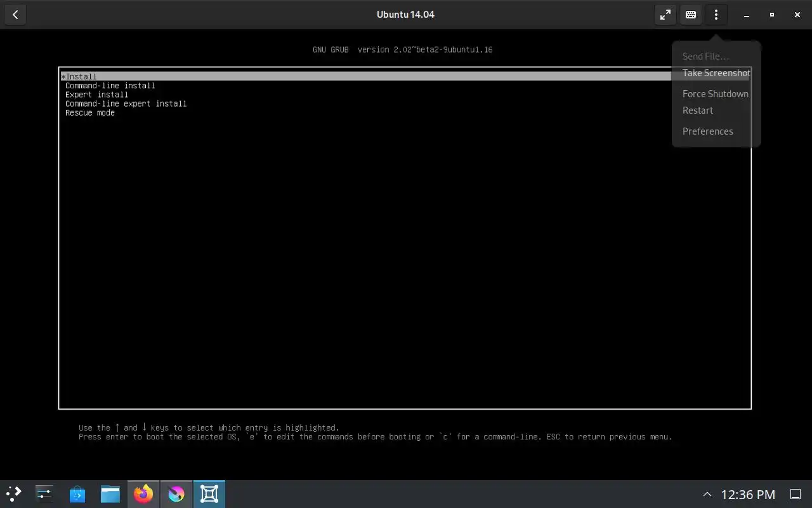Screen dimensions: 812x508
Task: Open the file manager from the taskbar
Action: 110,494
